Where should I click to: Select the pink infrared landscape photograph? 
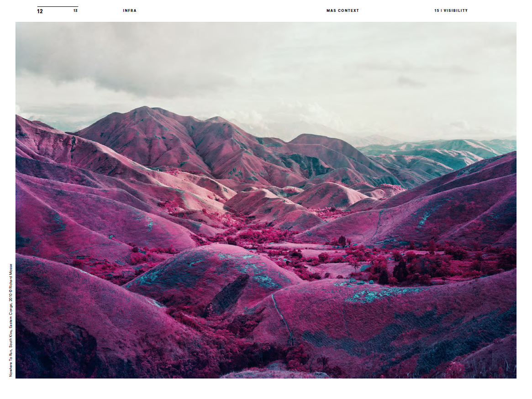[266, 200]
